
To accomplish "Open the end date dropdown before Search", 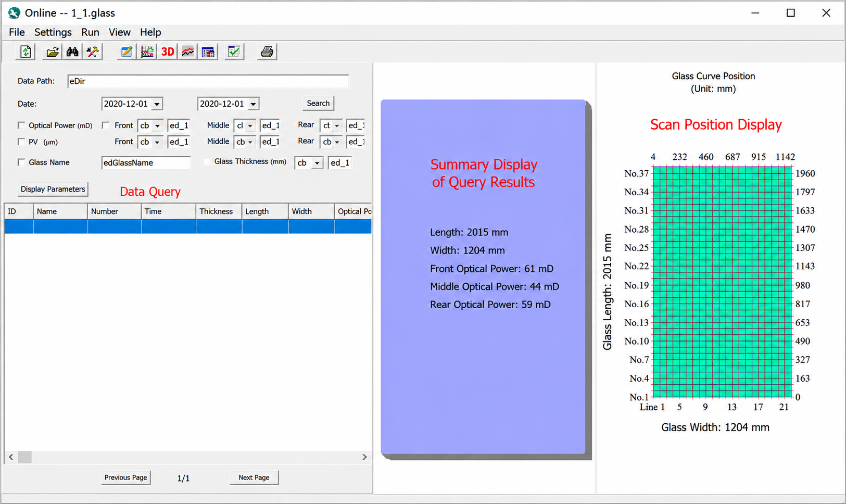I will [253, 104].
